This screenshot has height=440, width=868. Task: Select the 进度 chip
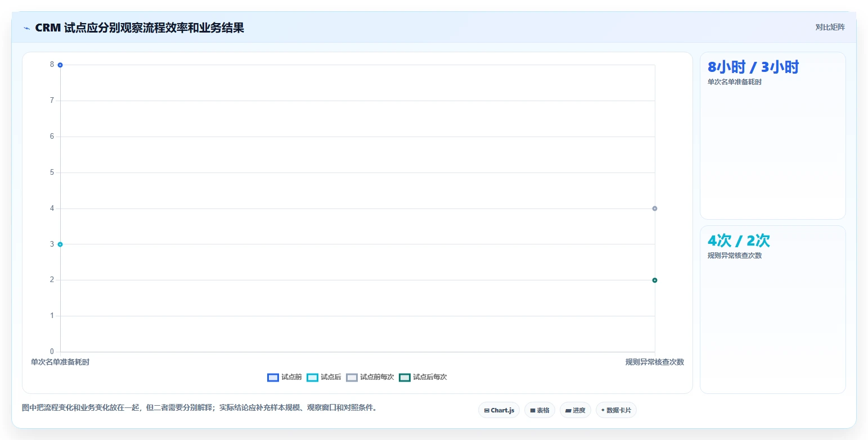(x=575, y=410)
